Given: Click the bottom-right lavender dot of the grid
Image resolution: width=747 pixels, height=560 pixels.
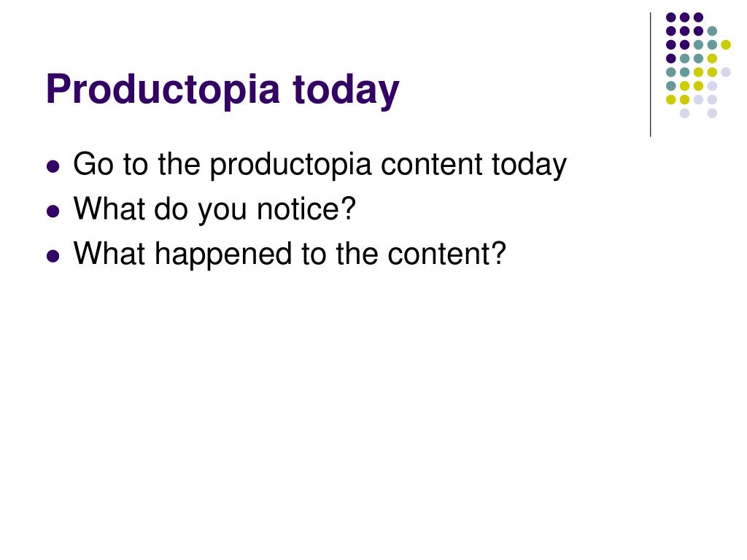Looking at the screenshot, I should (x=712, y=113).
